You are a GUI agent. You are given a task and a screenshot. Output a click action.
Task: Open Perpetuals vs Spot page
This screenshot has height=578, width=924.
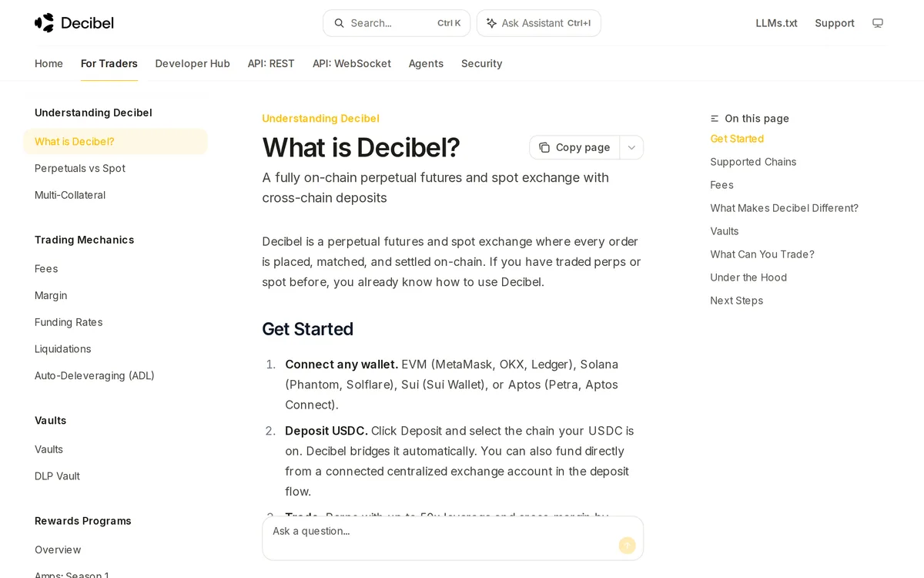tap(80, 168)
